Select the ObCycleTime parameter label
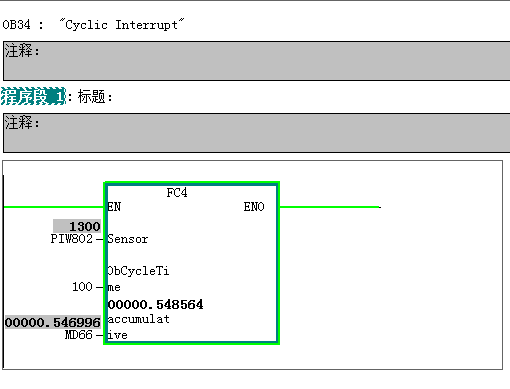 138,279
